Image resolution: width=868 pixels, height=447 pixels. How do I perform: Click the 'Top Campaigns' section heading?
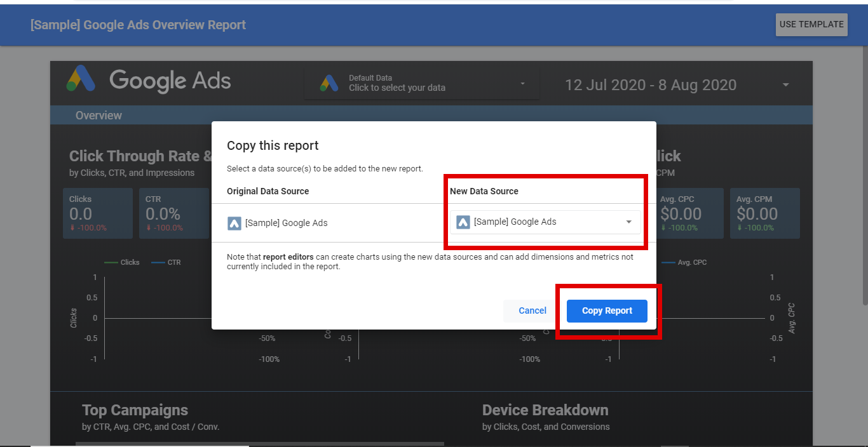(135, 410)
